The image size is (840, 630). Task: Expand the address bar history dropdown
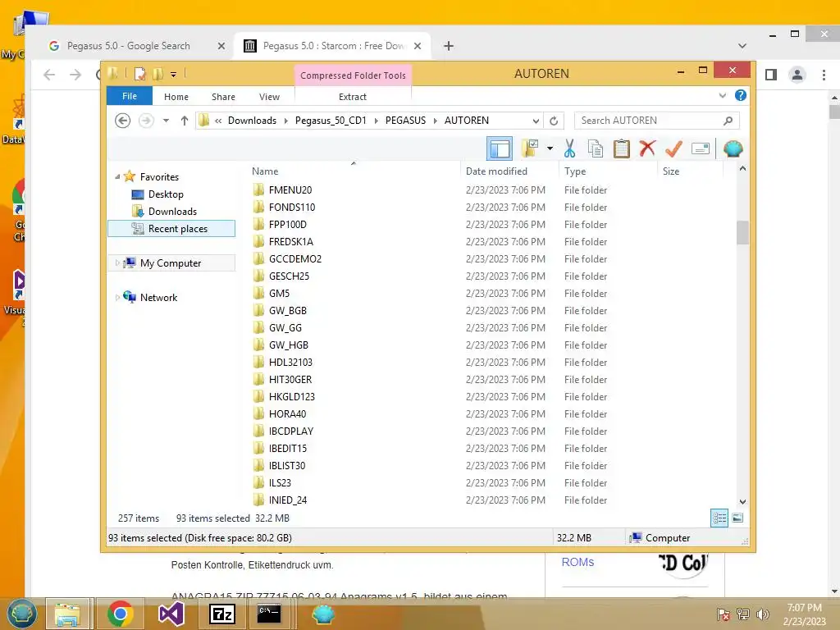point(536,121)
